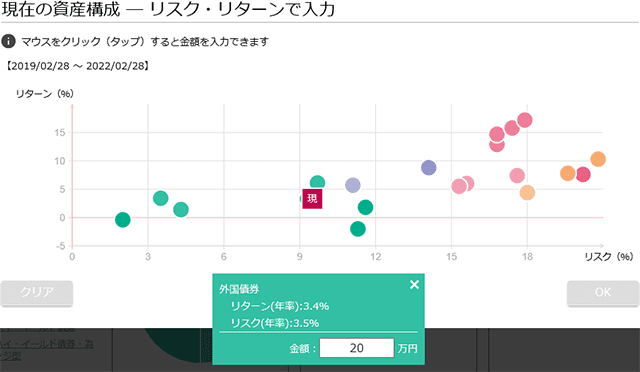Image resolution: width=640 pixels, height=372 pixels.
Task: Click the crimson dot near risk 20
Action: coord(583,174)
